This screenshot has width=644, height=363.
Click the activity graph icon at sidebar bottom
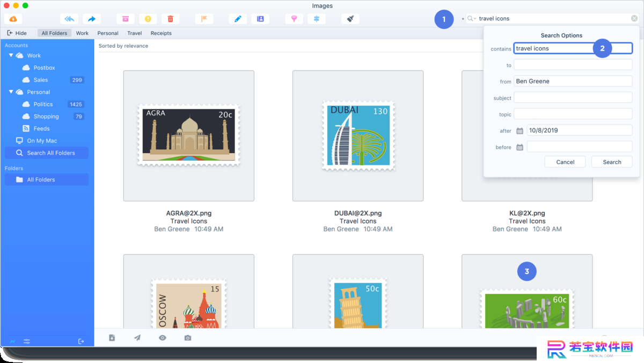tap(12, 342)
